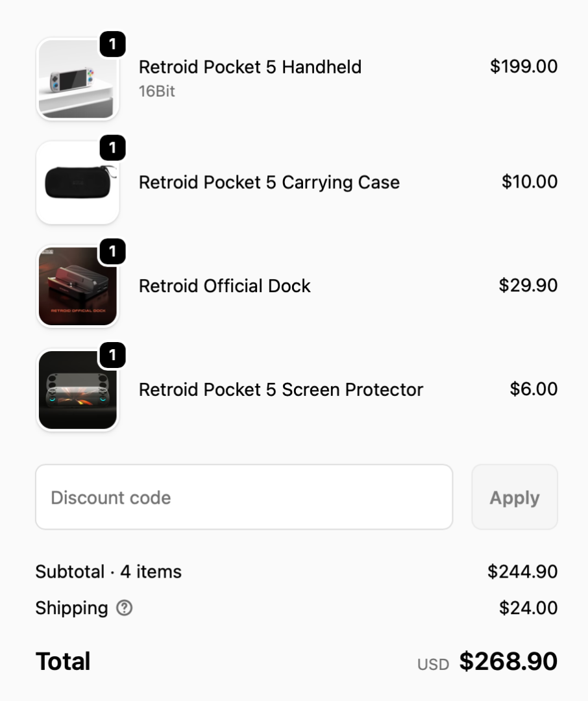Click the Retroid Pocket 5 Carrying Case name
The width and height of the screenshot is (588, 701).
click(269, 182)
